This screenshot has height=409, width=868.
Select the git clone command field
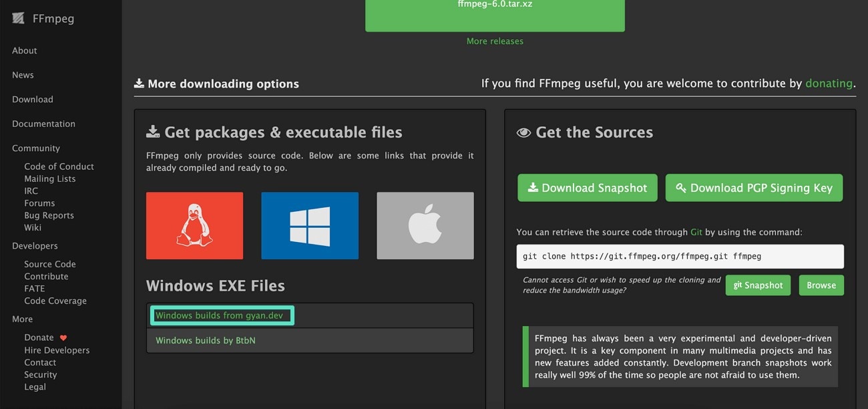(x=680, y=257)
